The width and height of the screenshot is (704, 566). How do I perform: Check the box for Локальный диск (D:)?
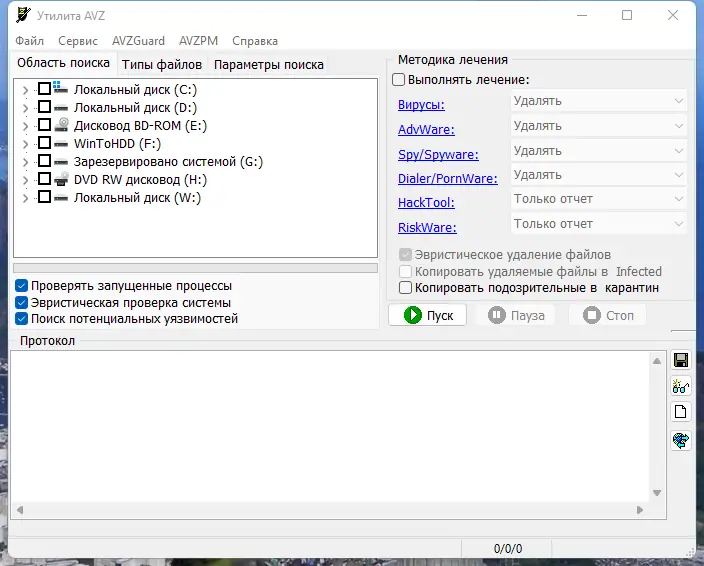coord(44,106)
